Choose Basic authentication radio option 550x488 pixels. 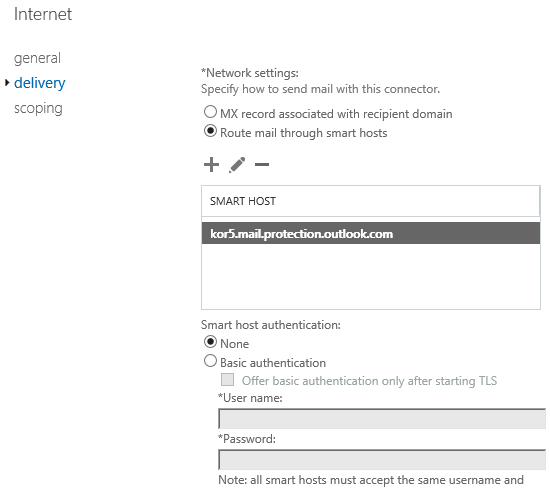point(210,361)
